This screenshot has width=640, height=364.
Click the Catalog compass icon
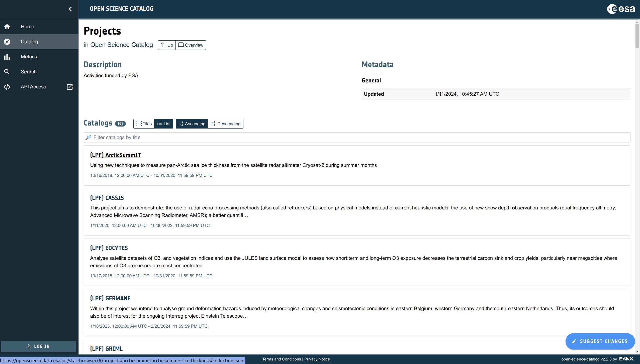7,42
